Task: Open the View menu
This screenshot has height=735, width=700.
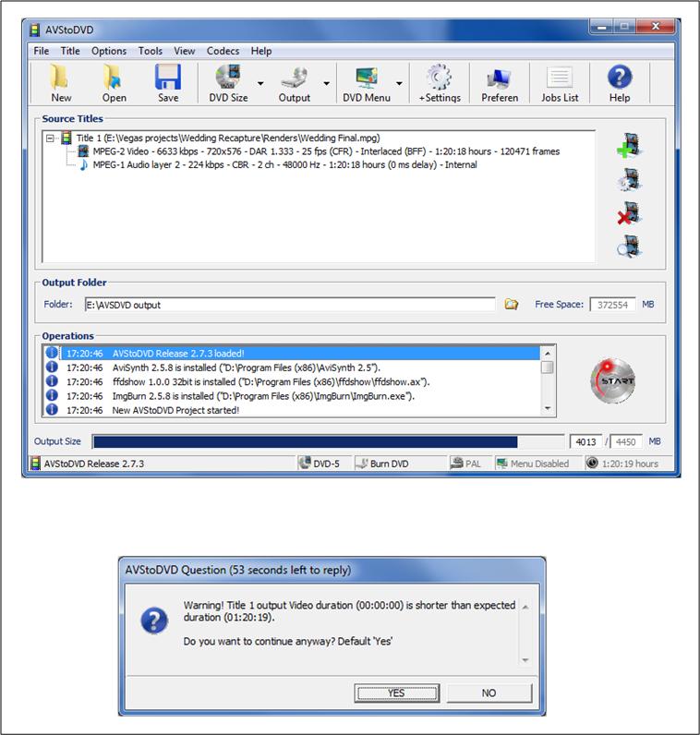Action: (185, 51)
